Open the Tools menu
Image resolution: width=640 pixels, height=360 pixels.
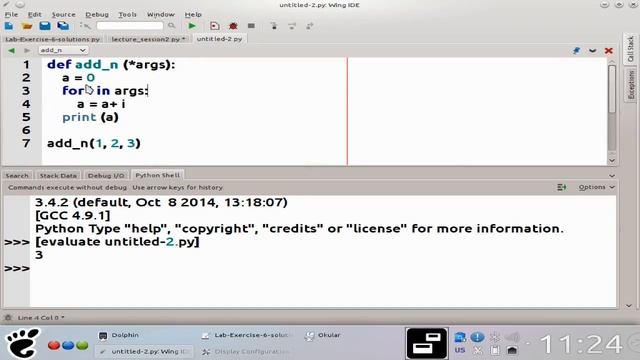[x=127, y=14]
